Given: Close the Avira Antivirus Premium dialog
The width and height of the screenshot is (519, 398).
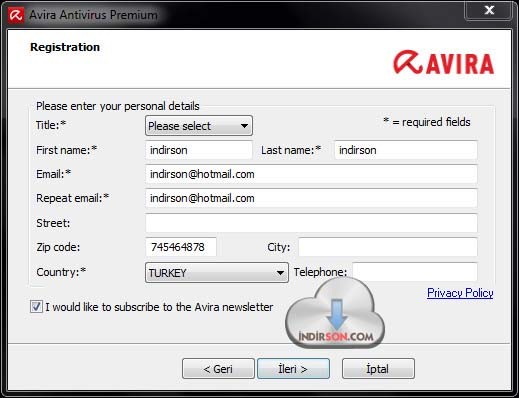Looking at the screenshot, I should coord(488,10).
